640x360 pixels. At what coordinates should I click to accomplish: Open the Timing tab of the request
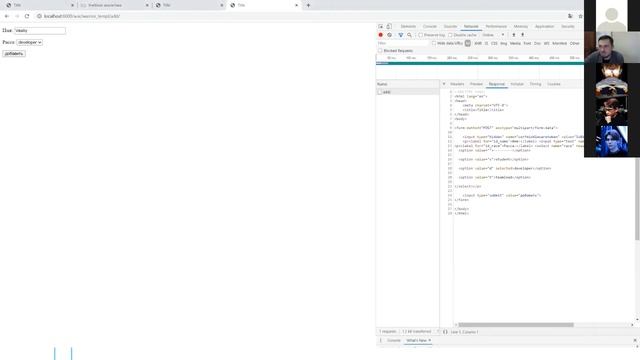[535, 84]
